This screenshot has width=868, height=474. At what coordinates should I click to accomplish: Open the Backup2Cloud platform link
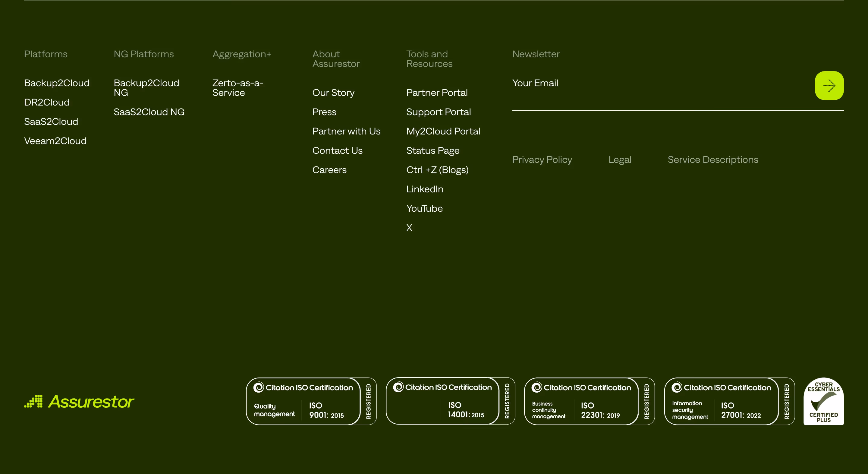tap(57, 83)
